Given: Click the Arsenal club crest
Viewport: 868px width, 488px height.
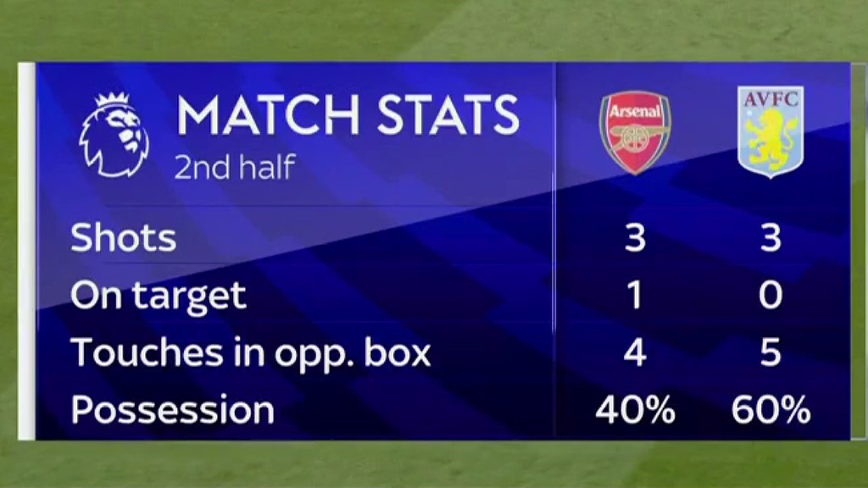Looking at the screenshot, I should click(x=635, y=132).
